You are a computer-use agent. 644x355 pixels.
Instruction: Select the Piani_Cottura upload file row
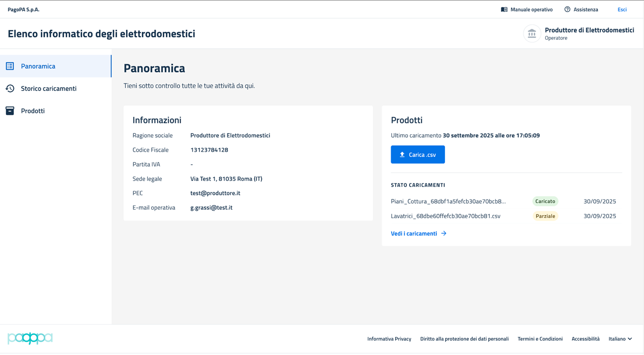pos(448,201)
